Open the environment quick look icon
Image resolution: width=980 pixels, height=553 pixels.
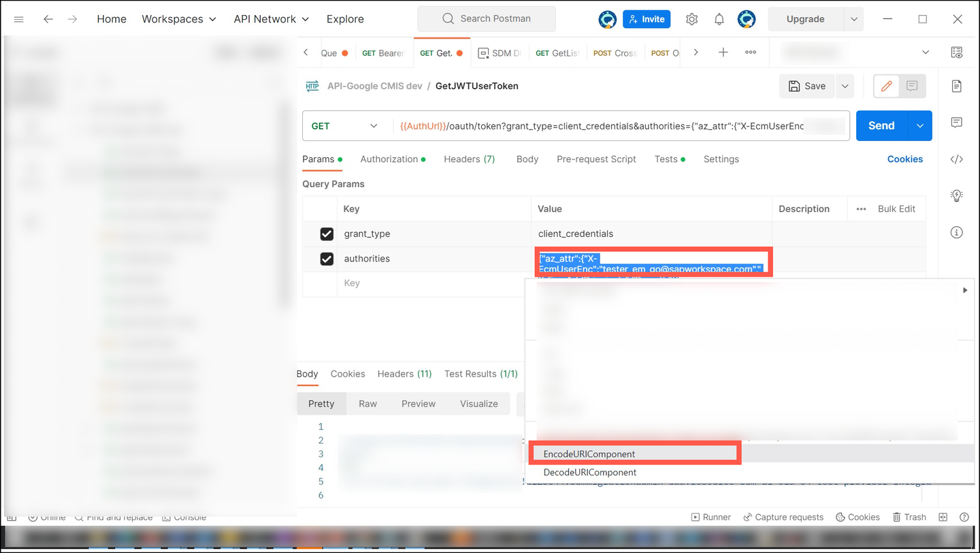(x=957, y=52)
